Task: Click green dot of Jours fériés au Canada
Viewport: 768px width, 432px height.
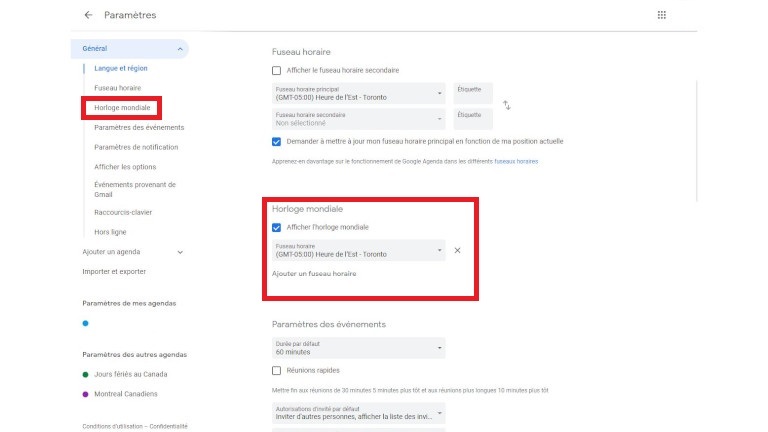Action: pyautogui.click(x=85, y=374)
